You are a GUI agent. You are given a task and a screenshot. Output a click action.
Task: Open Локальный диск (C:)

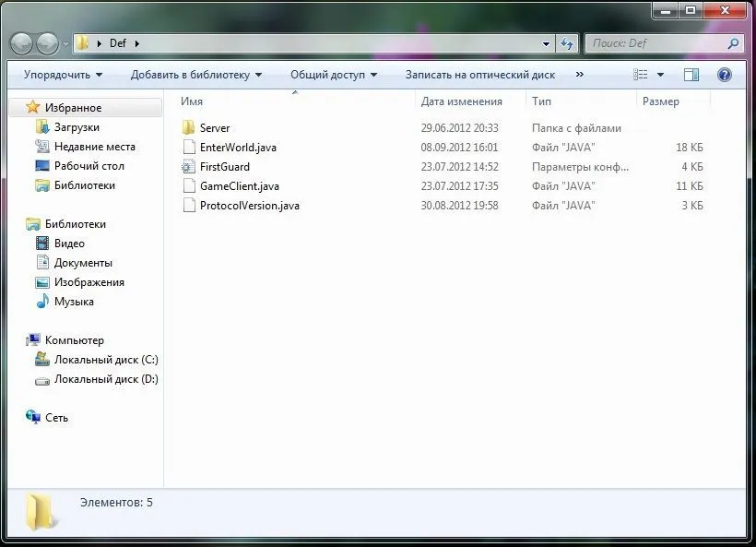point(106,360)
